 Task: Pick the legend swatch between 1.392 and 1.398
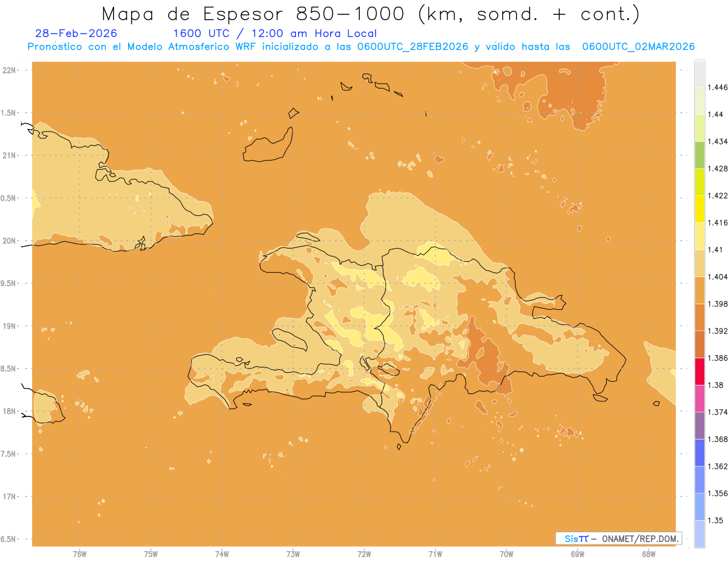(x=699, y=317)
